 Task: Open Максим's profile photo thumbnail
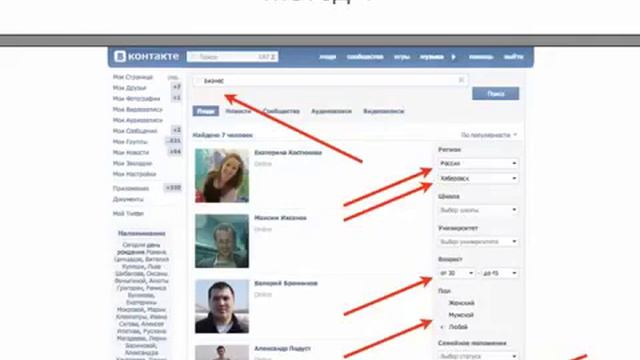(x=222, y=241)
